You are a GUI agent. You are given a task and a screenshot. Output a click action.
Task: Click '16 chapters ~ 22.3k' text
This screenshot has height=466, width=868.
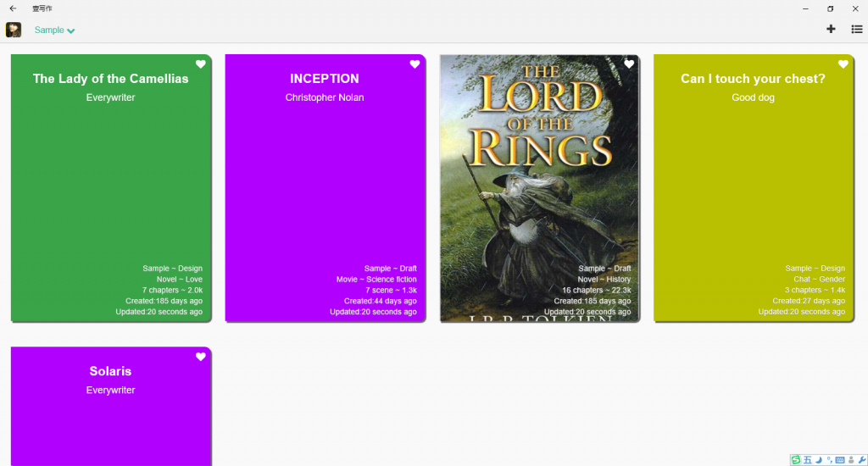tap(596, 290)
